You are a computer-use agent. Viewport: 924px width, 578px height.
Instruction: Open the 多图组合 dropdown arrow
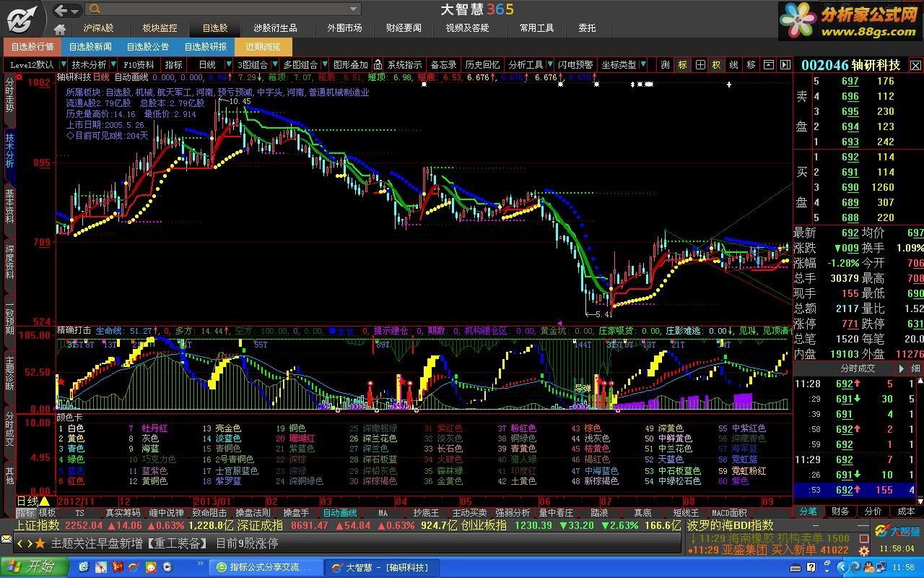[323, 64]
